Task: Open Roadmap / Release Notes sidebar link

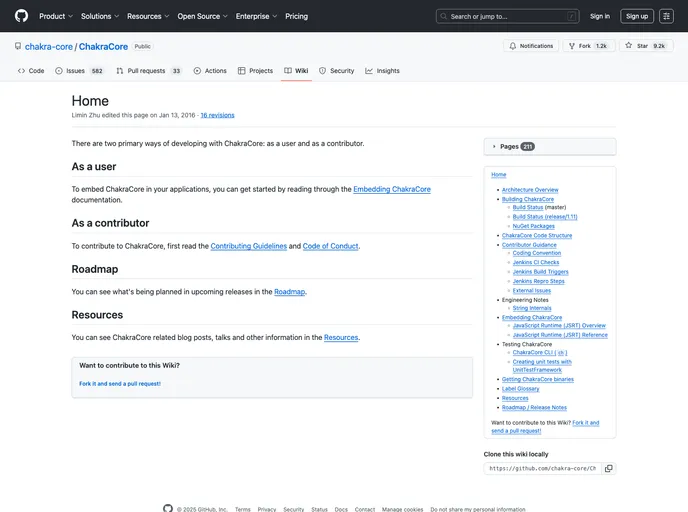Action: coord(534,408)
